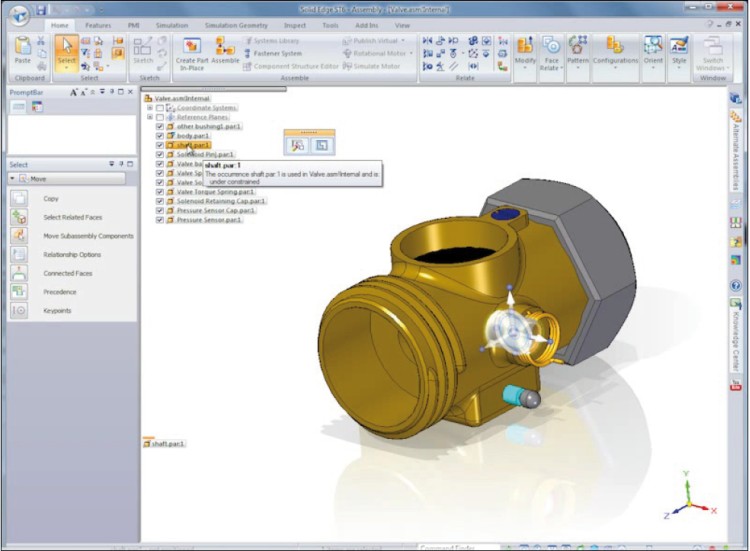Click the Move Subassembly Components icon
The image size is (750, 551).
pyautogui.click(x=19, y=236)
